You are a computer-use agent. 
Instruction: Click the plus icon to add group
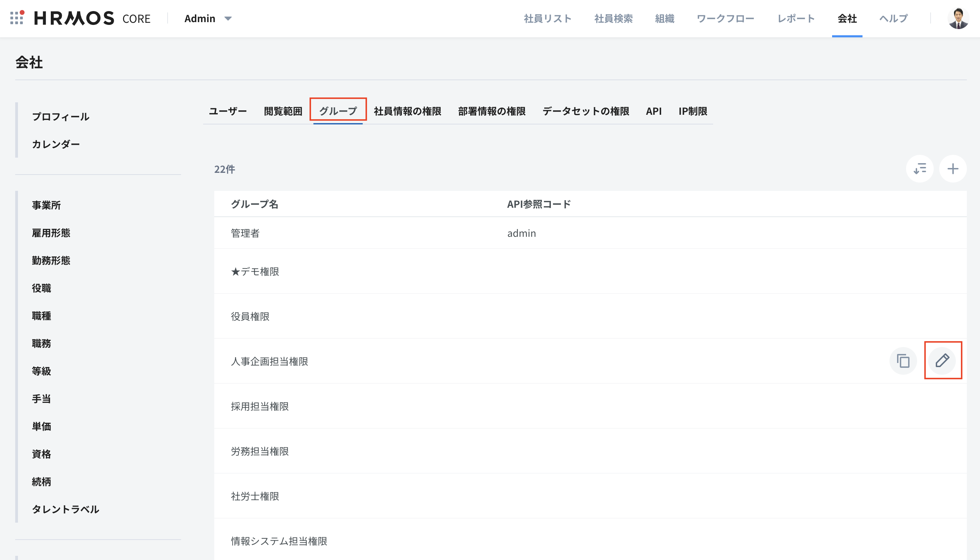[953, 169]
